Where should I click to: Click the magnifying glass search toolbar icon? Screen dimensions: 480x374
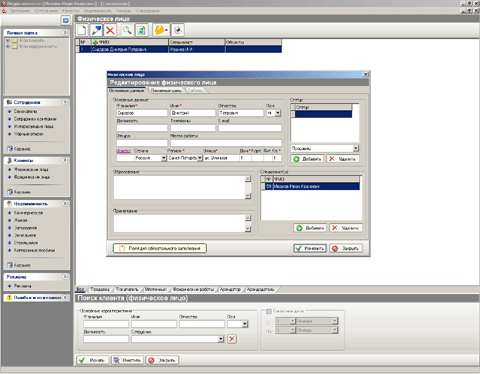[127, 30]
